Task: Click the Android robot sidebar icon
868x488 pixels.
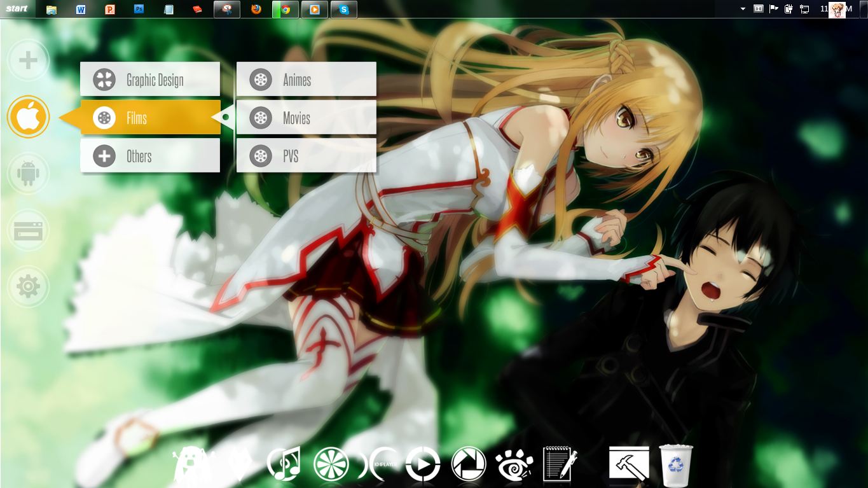Action: (28, 174)
